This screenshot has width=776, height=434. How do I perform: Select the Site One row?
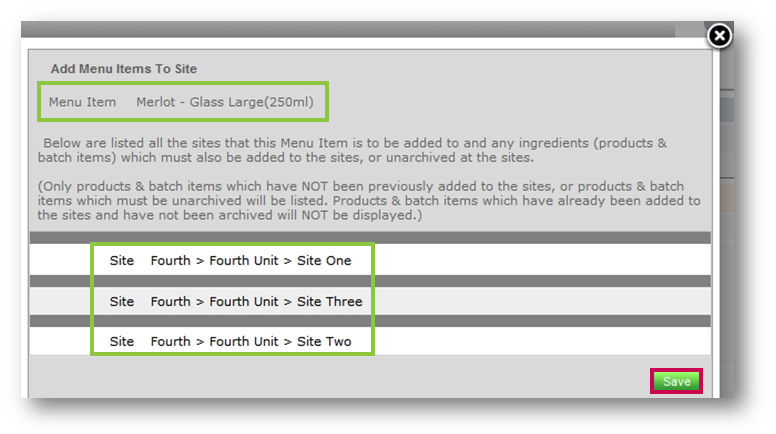click(x=370, y=261)
